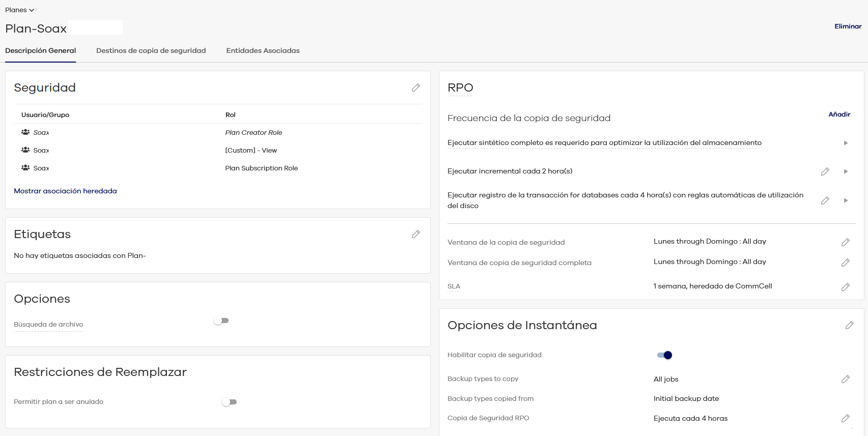
Task: Edit the Seguridad section with pencil icon
Action: click(x=415, y=88)
